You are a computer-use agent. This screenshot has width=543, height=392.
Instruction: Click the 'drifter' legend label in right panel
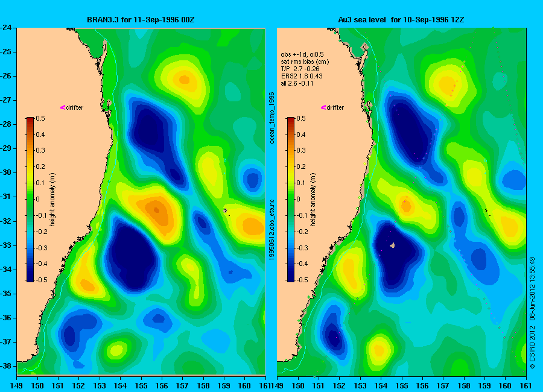[335, 108]
